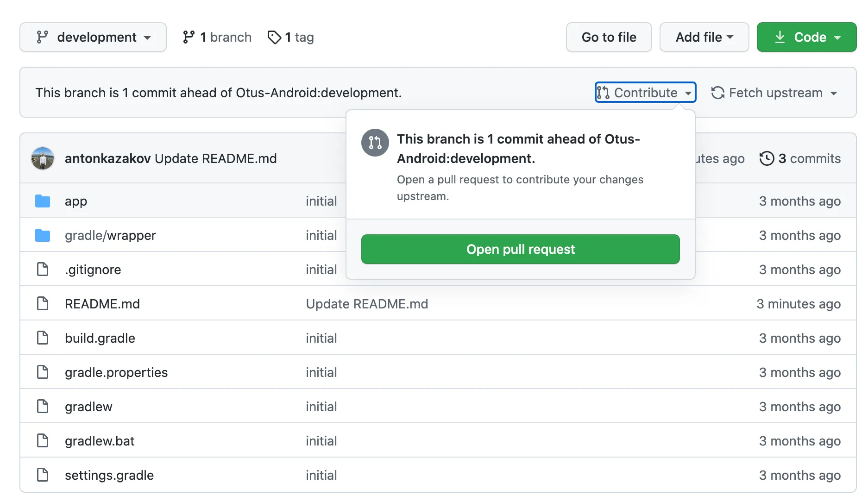
Task: Open the green Code dropdown
Action: click(806, 37)
